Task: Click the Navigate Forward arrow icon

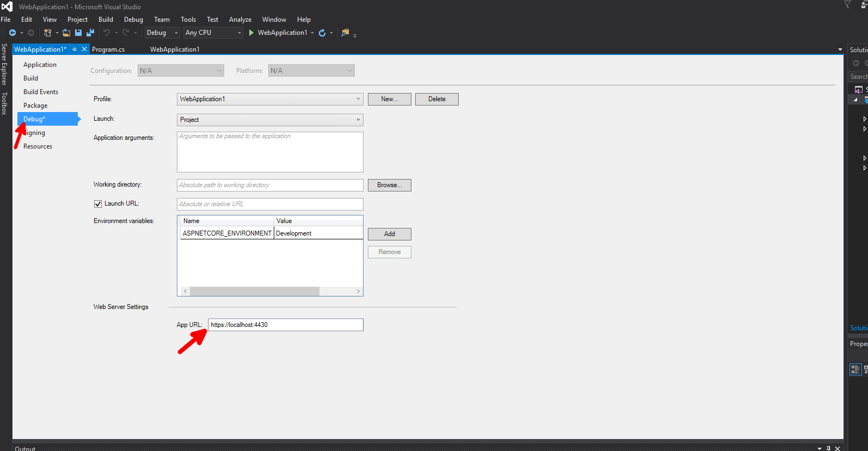Action: (x=31, y=33)
